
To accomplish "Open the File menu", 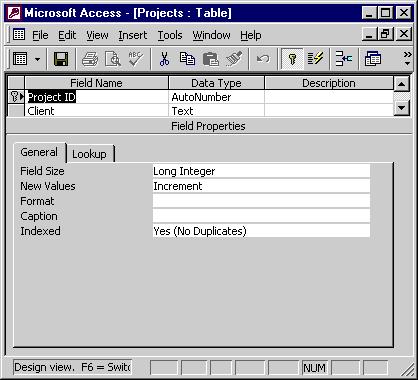I will pyautogui.click(x=40, y=35).
